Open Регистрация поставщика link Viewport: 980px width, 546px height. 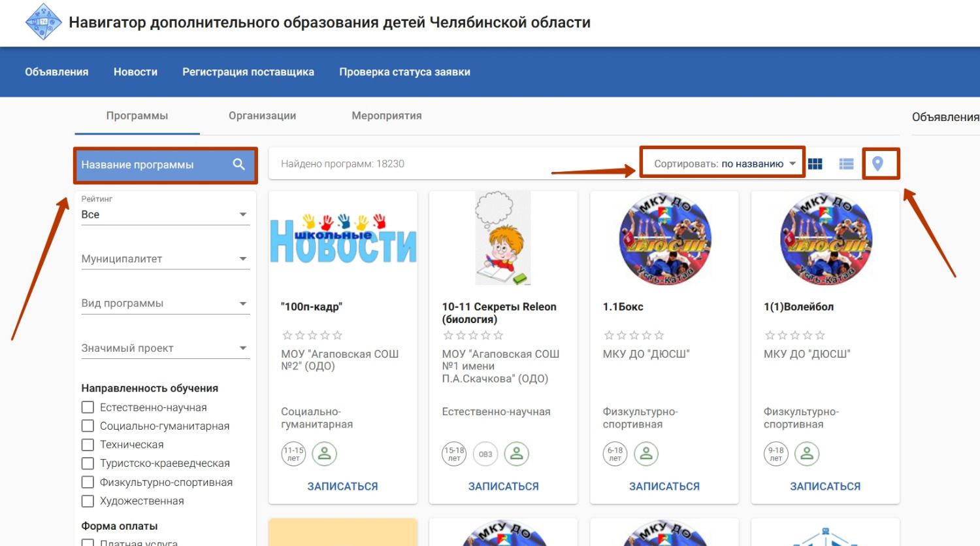pyautogui.click(x=248, y=72)
